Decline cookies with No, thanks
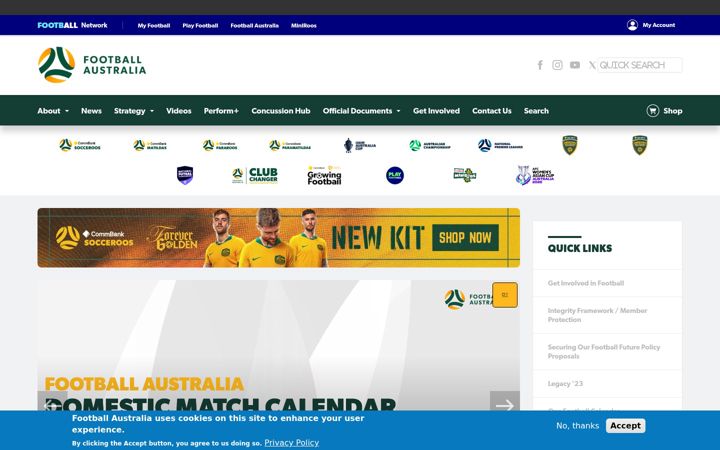The image size is (720, 450). click(577, 426)
